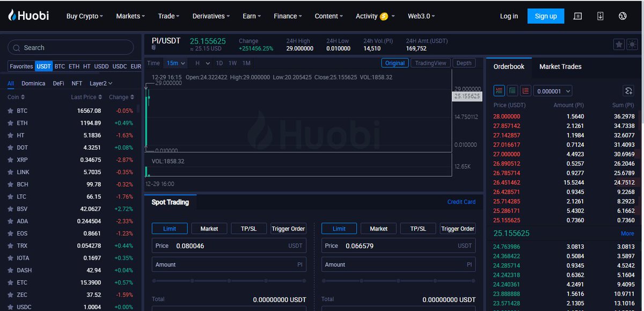Screen dimensions: 644x311
Task: Switch the light theme sun icon
Action: coord(632,45)
